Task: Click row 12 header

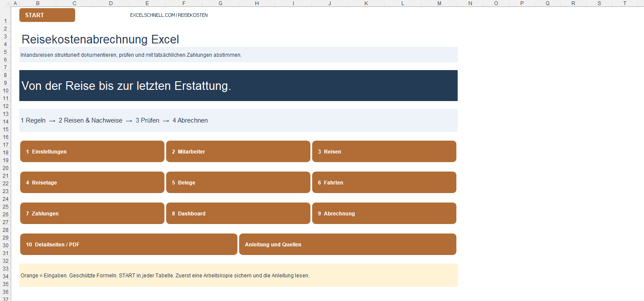Action: [x=6, y=105]
